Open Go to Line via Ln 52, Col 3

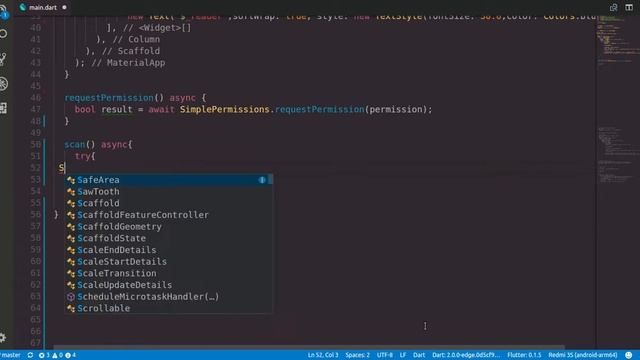323,355
